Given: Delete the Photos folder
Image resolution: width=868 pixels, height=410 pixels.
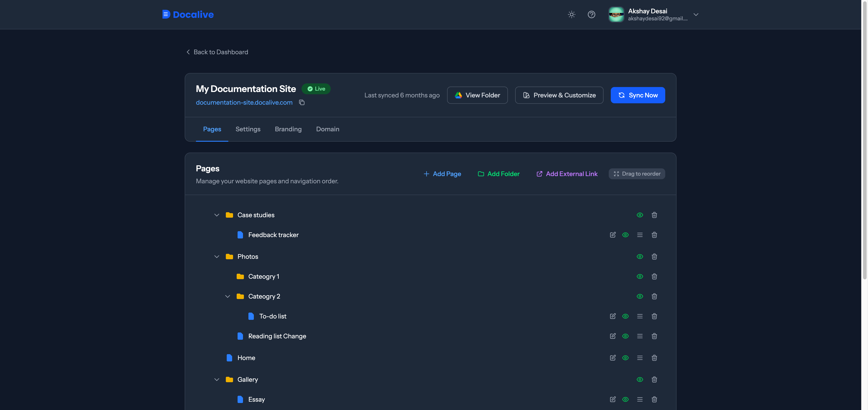Looking at the screenshot, I should click(654, 256).
